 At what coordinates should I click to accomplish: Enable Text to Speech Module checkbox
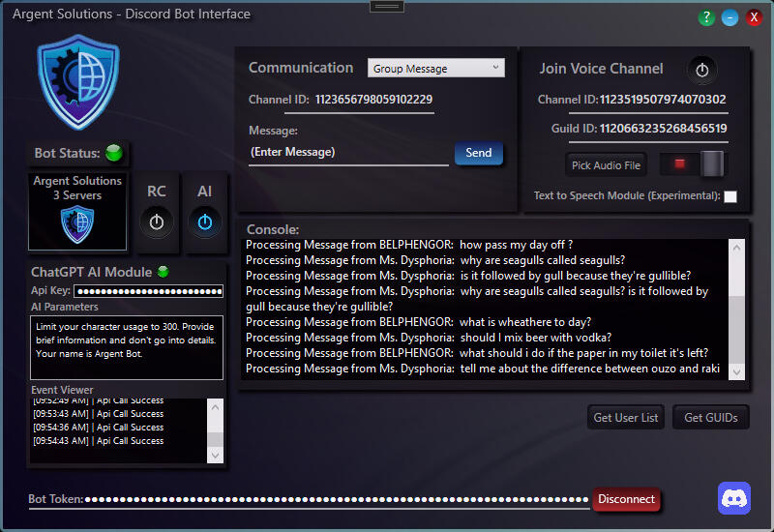coord(730,196)
